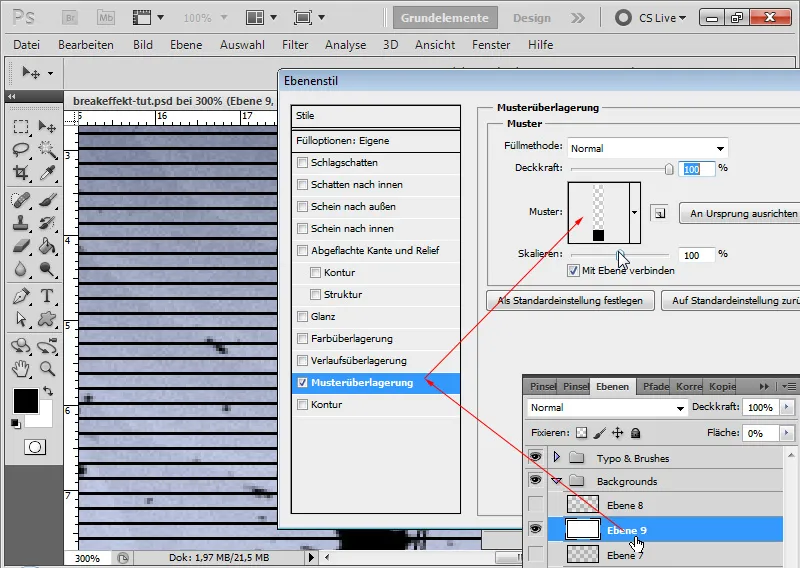Image resolution: width=800 pixels, height=568 pixels.
Task: Select the Crop tool
Action: tap(20, 173)
